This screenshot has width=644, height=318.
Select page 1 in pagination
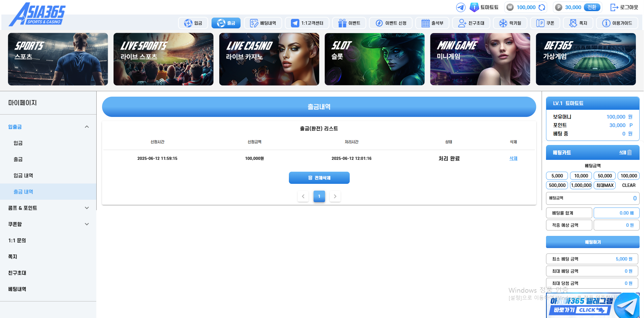319,196
